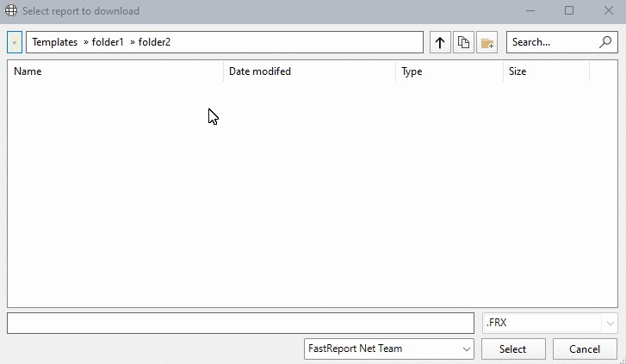The width and height of the screenshot is (626, 364).
Task: Sort by Name column header
Action: [x=115, y=71]
